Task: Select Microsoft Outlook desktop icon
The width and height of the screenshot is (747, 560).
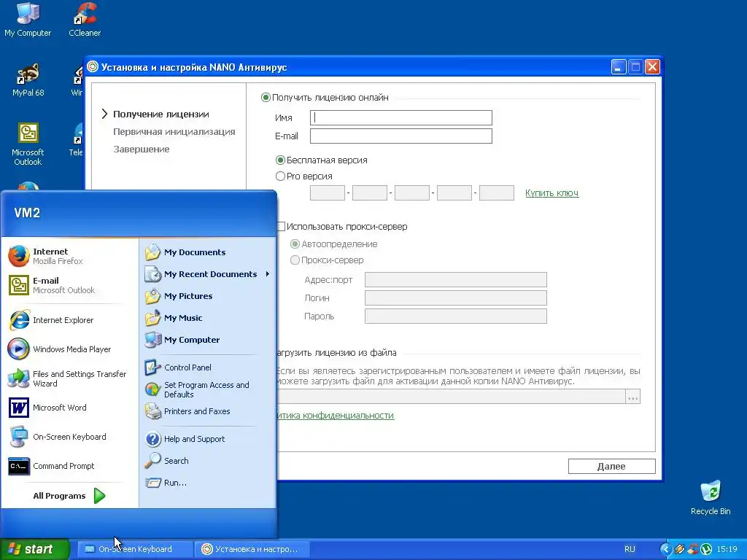Action: (28, 144)
